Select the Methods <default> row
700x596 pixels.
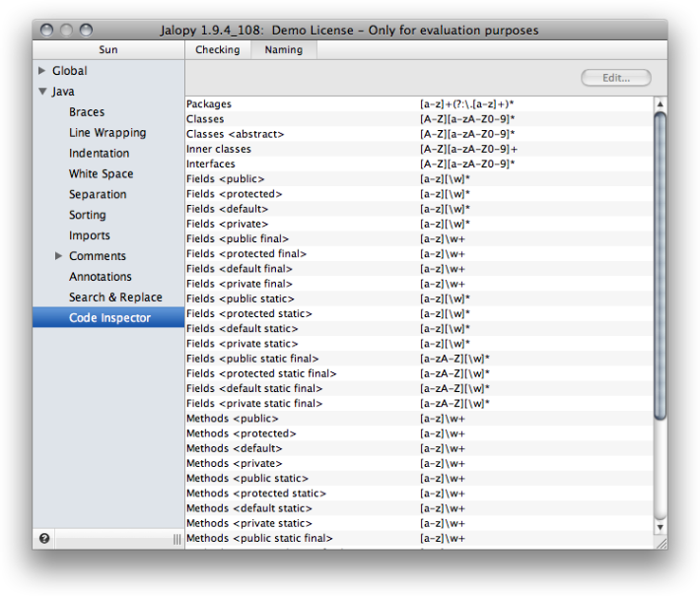(419, 448)
